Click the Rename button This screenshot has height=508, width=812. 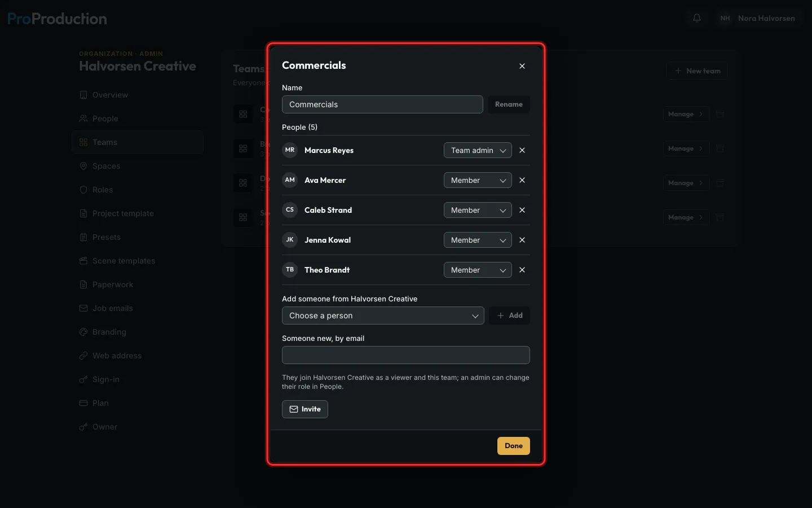(509, 104)
